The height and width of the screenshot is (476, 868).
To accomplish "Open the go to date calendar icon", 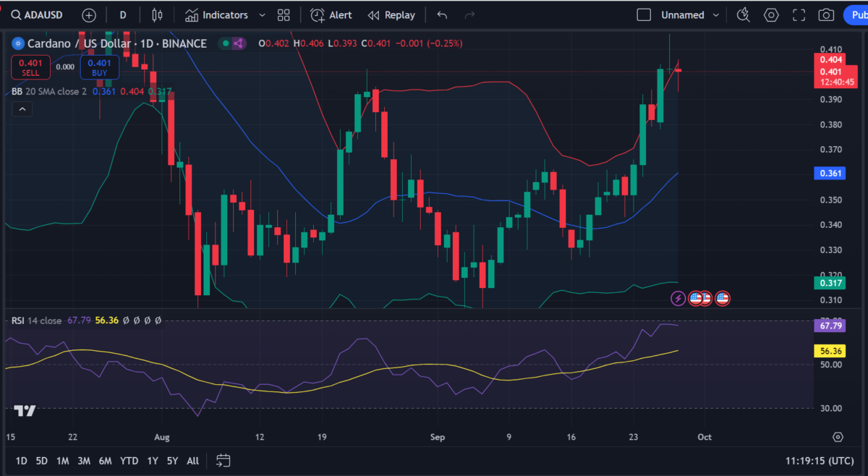I will click(x=223, y=460).
